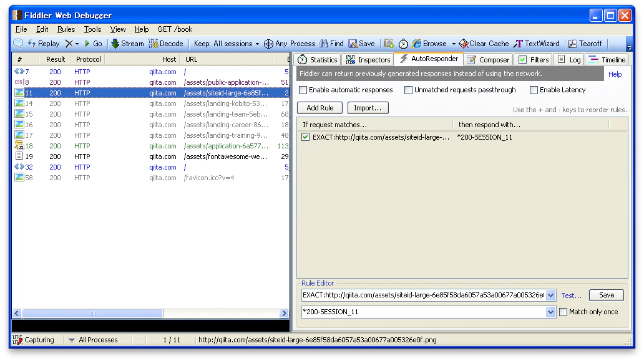Select session 14 landing-kobito image row
The image size is (644, 361).
(151, 103)
